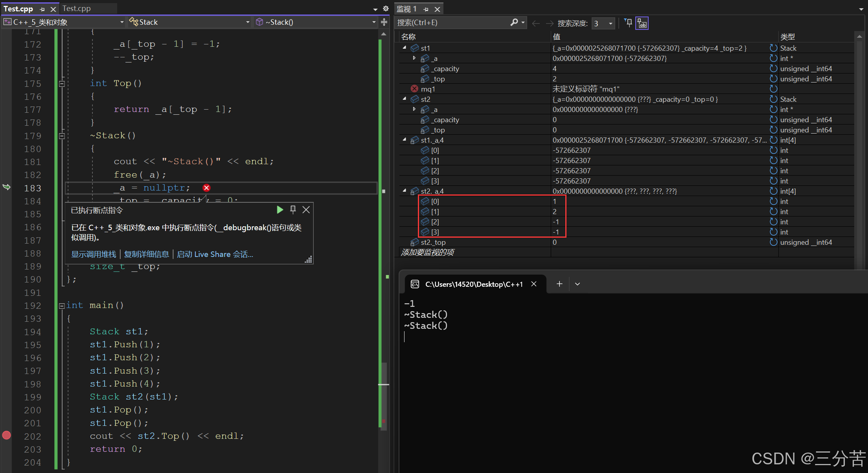
Task: Expand the _a member under st2
Action: tap(414, 109)
